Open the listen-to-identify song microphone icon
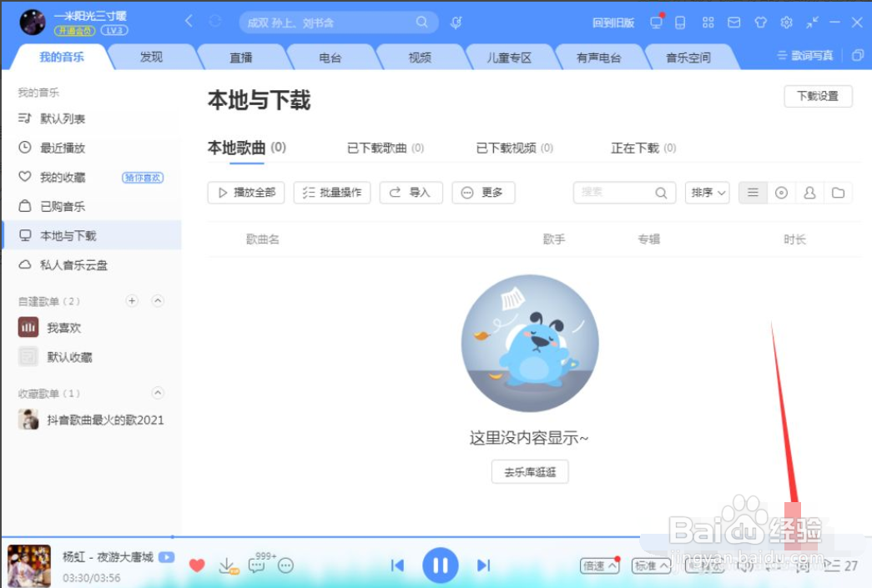This screenshot has width=872, height=588. (x=456, y=23)
